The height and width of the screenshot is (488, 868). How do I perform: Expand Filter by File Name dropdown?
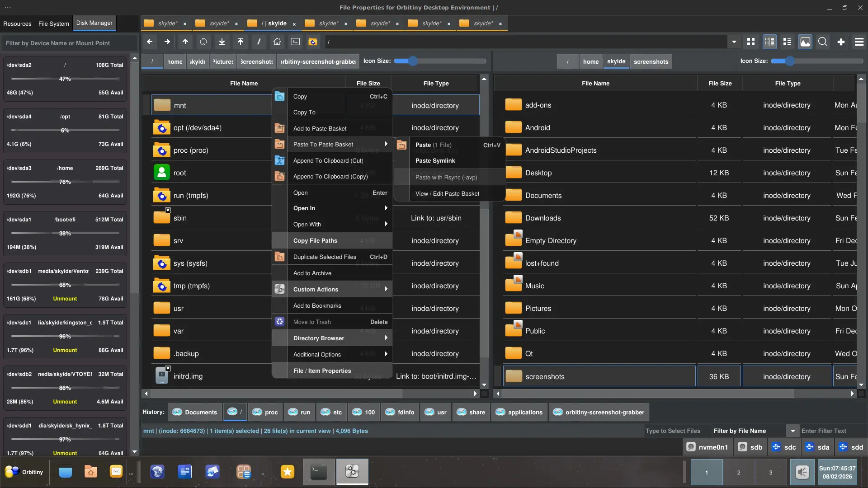pyautogui.click(x=793, y=431)
